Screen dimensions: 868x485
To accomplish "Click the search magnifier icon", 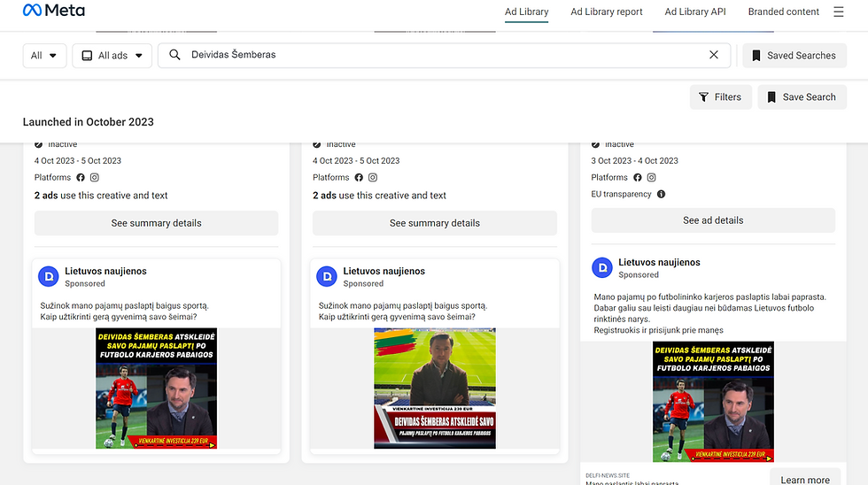I will 174,55.
